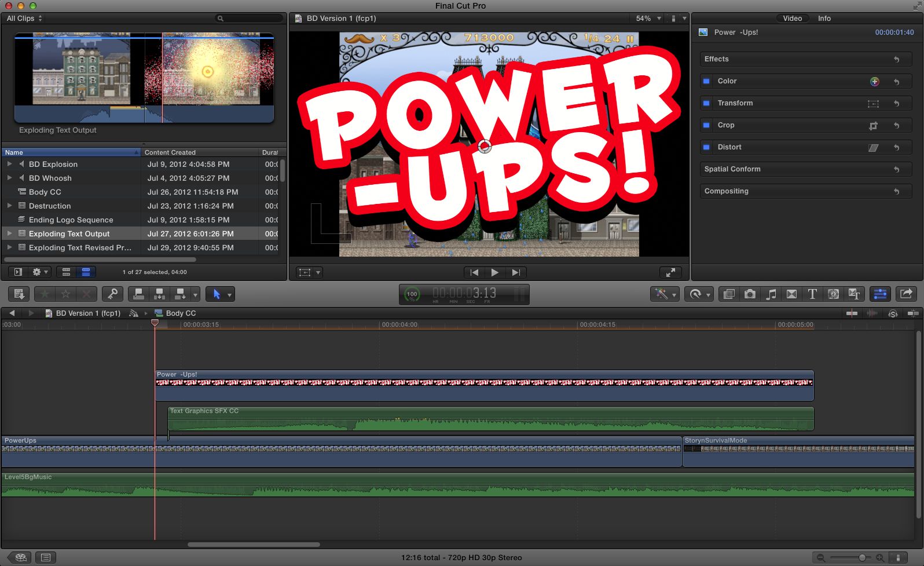Jump to previous edit in viewer
924x566 pixels.
tap(475, 272)
